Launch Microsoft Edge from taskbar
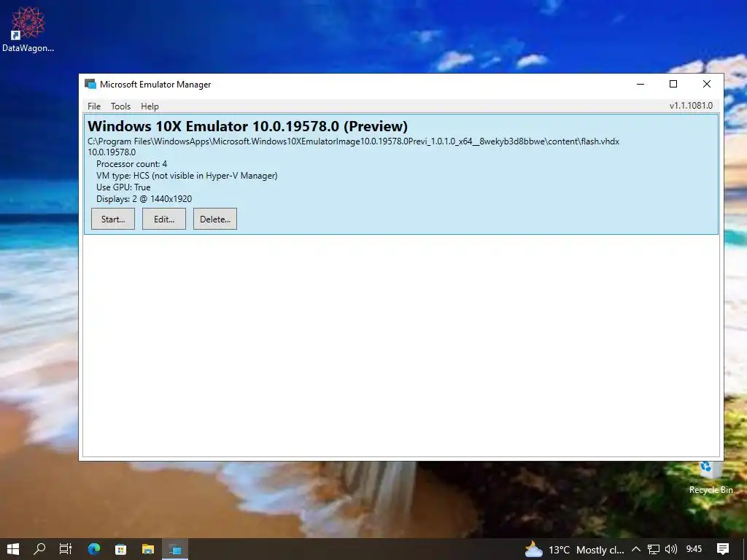Image resolution: width=747 pixels, height=560 pixels. point(94,550)
